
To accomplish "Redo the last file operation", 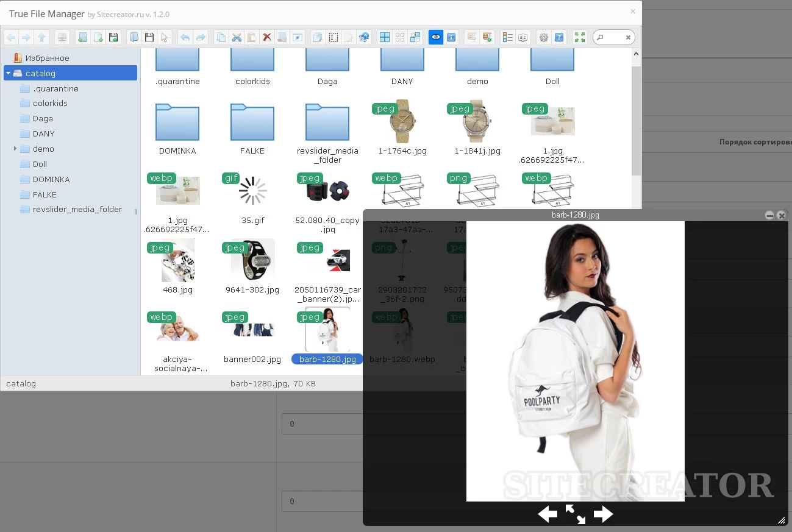I will pyautogui.click(x=201, y=37).
